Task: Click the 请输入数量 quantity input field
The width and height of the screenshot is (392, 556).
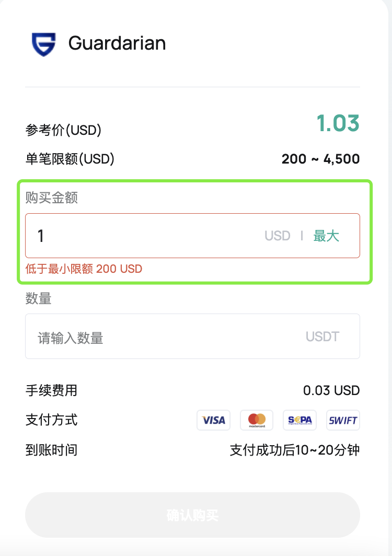Action: (157, 337)
